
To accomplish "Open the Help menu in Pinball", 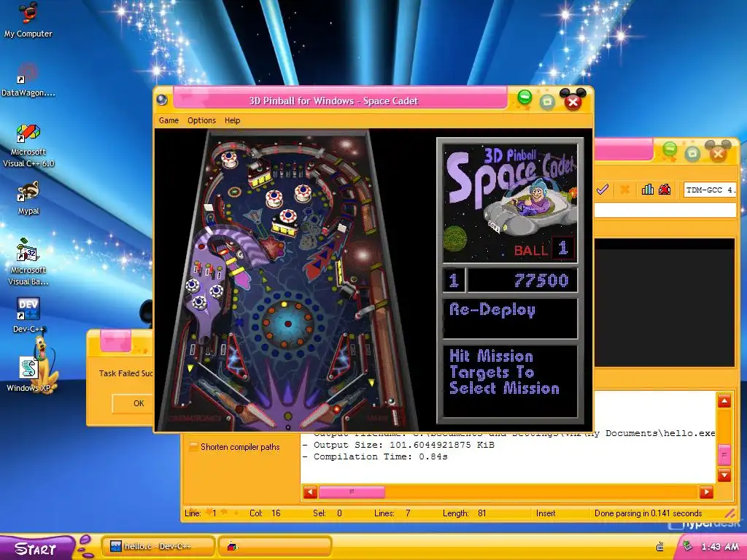I will tap(232, 120).
